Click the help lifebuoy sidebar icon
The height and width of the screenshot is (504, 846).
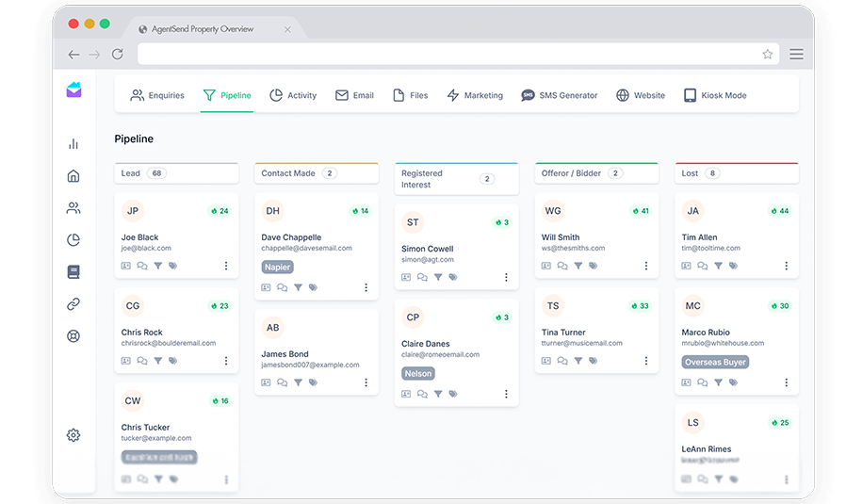click(x=73, y=336)
